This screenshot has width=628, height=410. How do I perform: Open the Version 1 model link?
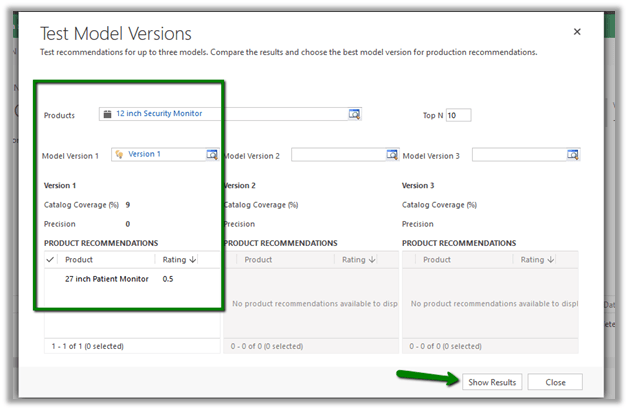[x=144, y=155]
